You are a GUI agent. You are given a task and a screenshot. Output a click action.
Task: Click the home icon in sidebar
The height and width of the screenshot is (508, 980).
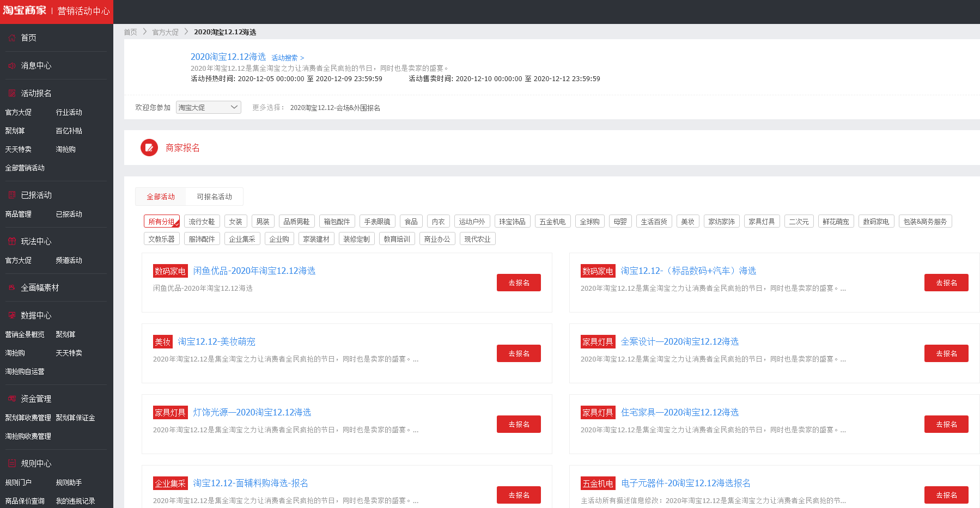(x=12, y=38)
